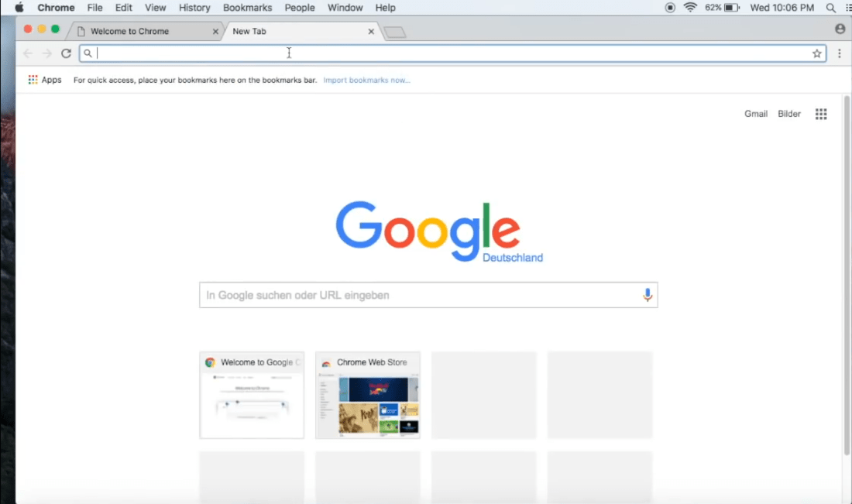Viewport: 852px width, 504px height.
Task: Open the Apple menu
Action: (x=19, y=8)
